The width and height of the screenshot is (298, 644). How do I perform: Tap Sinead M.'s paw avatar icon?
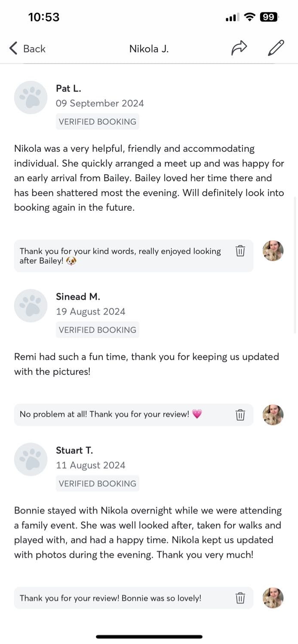31,306
